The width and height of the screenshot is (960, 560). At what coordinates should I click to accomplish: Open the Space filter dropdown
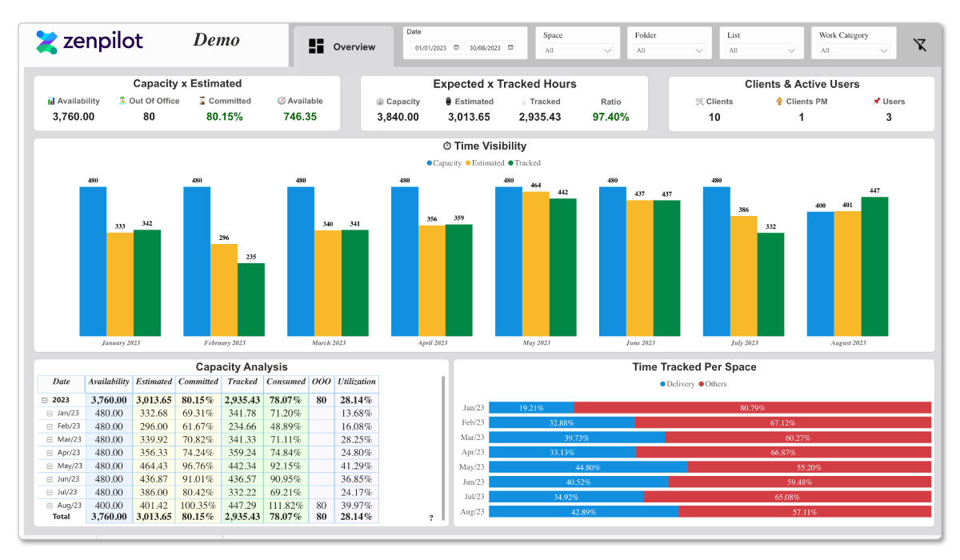click(578, 50)
